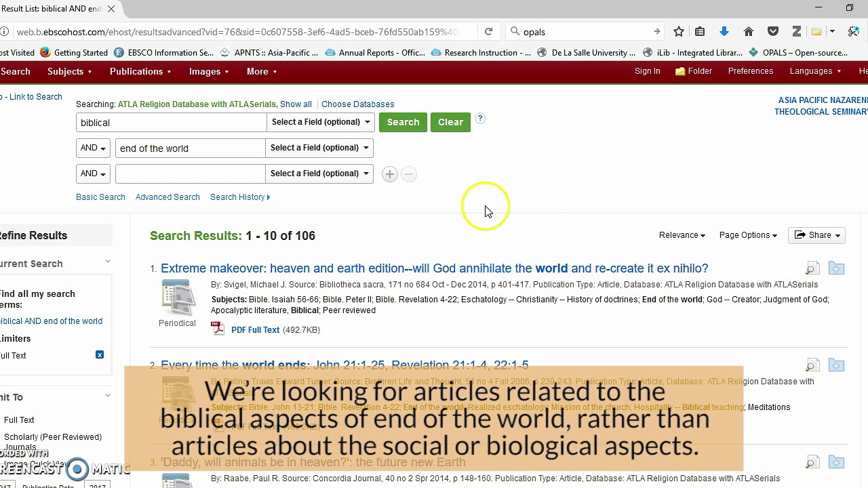This screenshot has width=868, height=488.
Task: Open Images menu
Action: coord(209,71)
